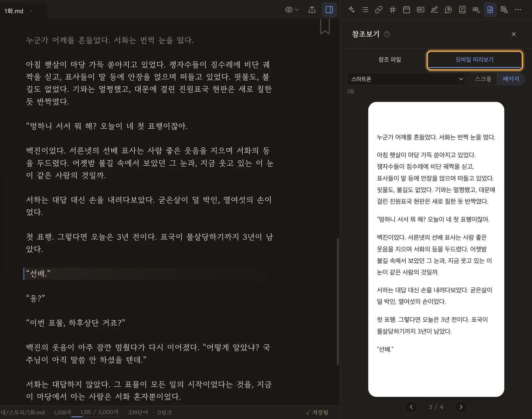Click the 저장됨 saved status
Viewport: 532px width, 419px height.
317,412
